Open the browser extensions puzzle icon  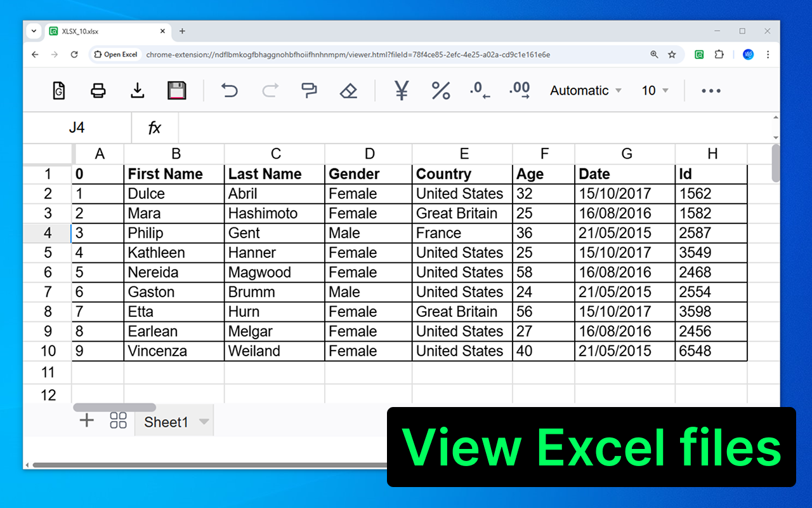pos(719,55)
